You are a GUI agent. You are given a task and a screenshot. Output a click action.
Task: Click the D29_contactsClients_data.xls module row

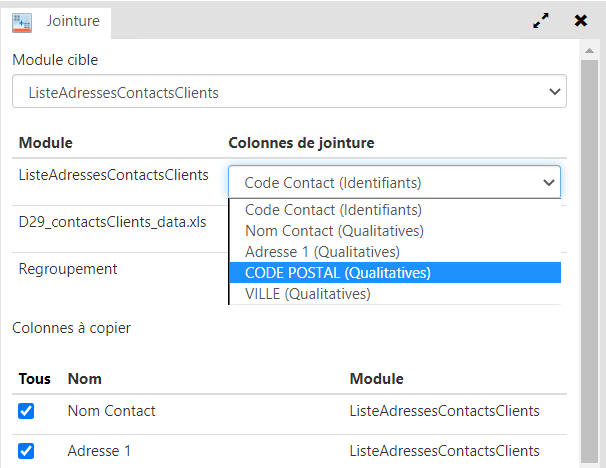[112, 222]
